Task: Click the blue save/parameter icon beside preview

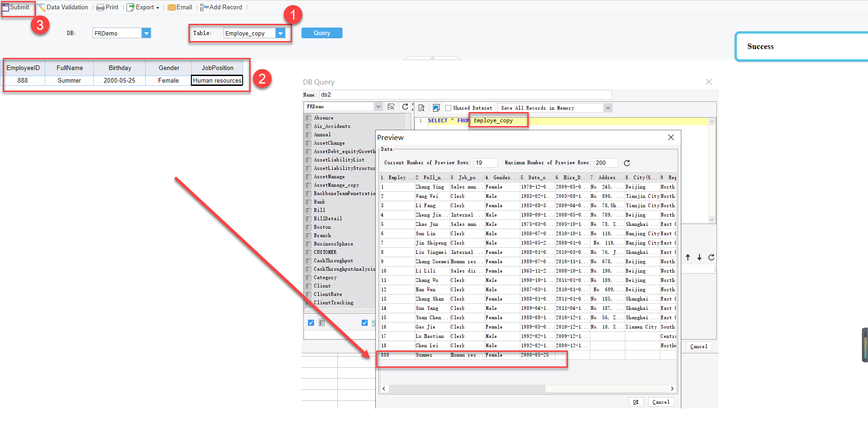Action: (x=436, y=108)
